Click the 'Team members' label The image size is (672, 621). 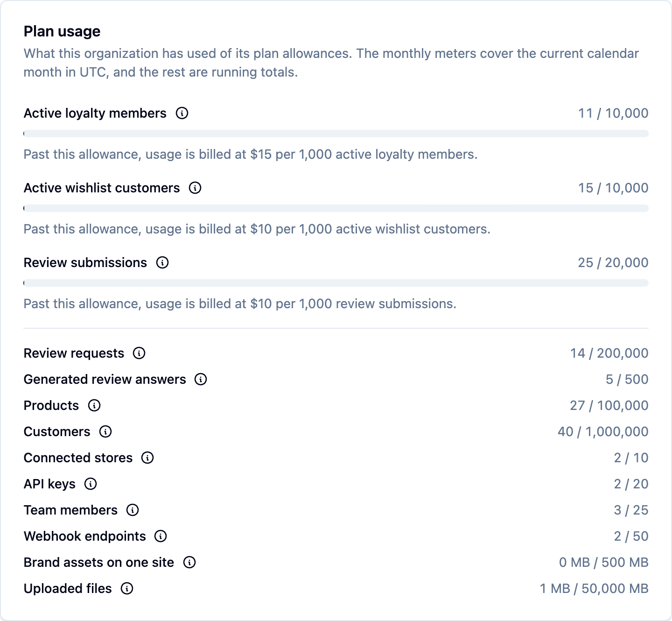[x=70, y=510]
